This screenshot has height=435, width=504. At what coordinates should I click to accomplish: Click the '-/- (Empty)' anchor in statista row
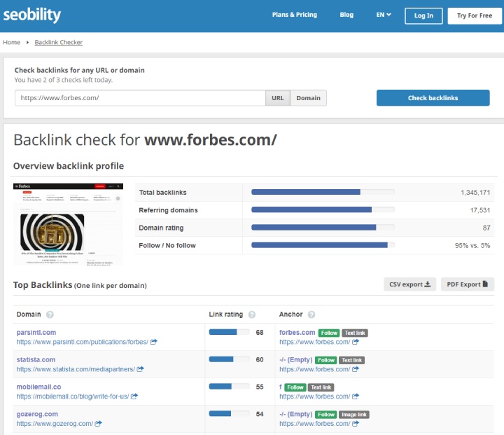coord(295,360)
